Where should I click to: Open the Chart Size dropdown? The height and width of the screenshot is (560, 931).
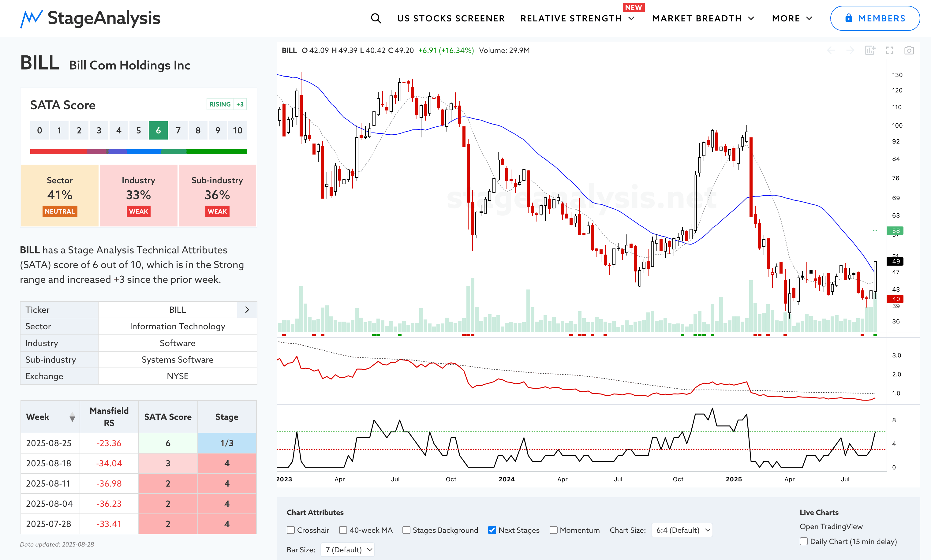(x=682, y=530)
